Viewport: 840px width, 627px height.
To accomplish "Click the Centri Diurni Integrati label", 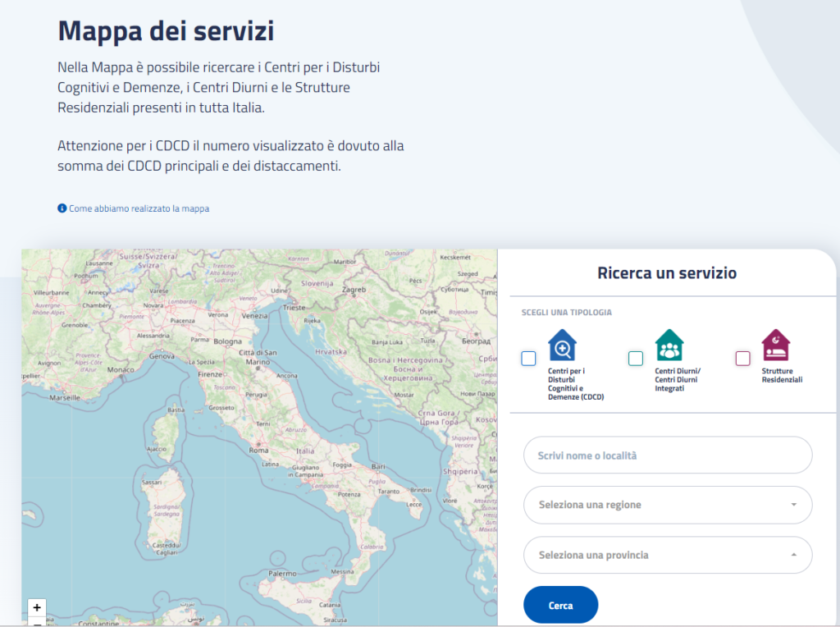I will point(677,379).
